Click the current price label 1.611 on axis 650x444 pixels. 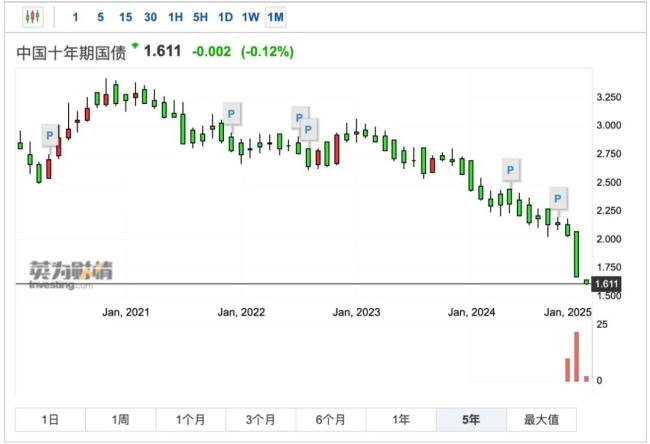[606, 284]
